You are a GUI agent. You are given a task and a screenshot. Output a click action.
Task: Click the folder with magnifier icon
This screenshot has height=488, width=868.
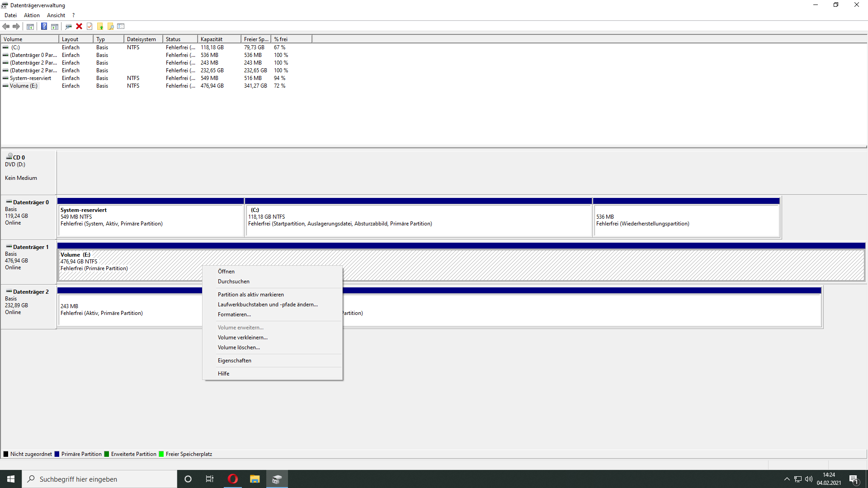[x=110, y=26]
